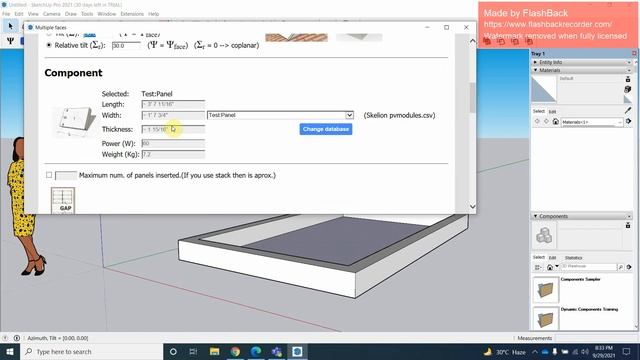640x360 pixels.
Task: Click the Change database button
Action: (326, 129)
